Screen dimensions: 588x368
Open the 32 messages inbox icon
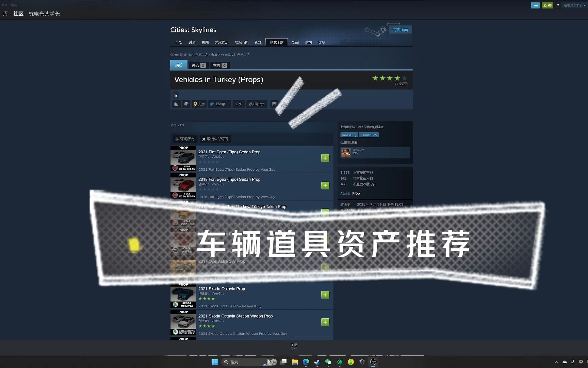click(x=547, y=5)
